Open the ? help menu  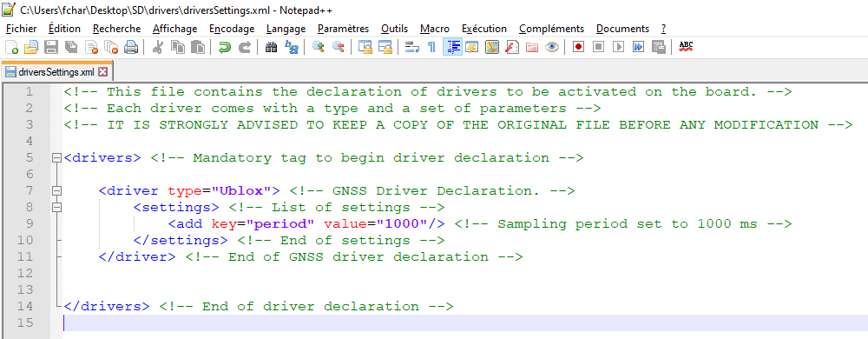click(664, 28)
